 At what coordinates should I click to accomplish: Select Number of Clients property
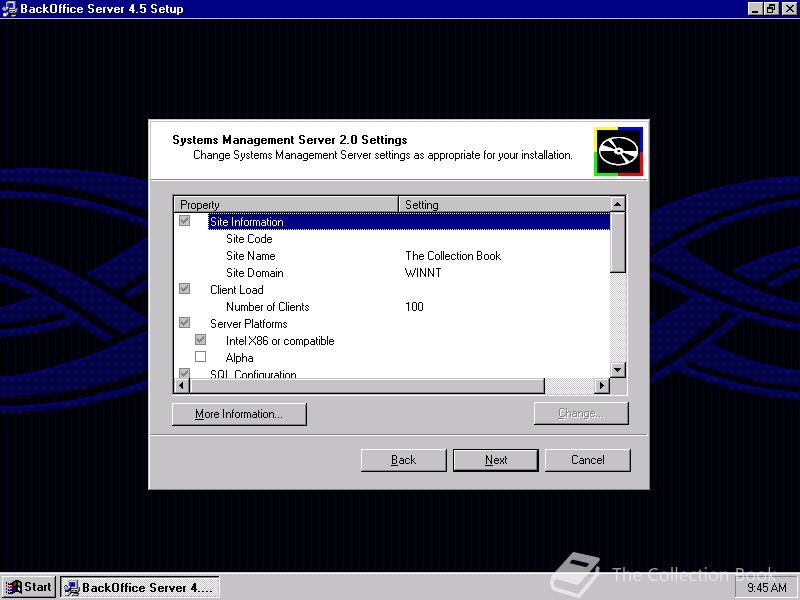point(267,307)
